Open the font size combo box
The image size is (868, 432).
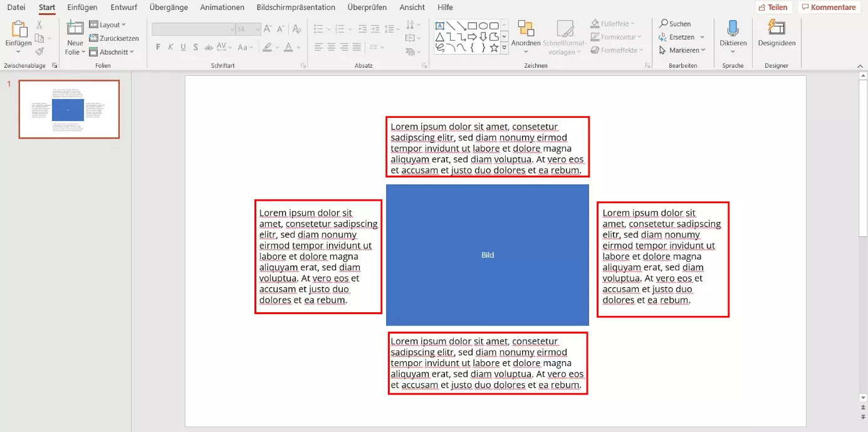[x=248, y=29]
